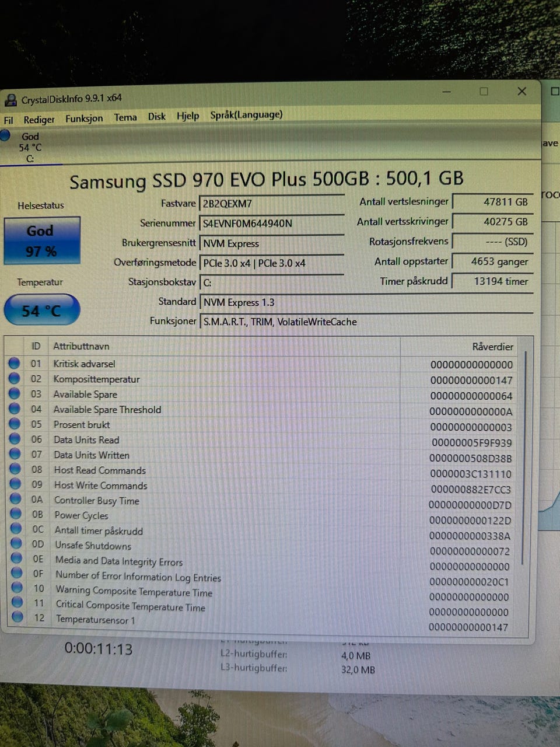This screenshot has height=747, width=560.
Task: Click the Fastvare field 2B2QEXM7
Action: click(x=272, y=204)
